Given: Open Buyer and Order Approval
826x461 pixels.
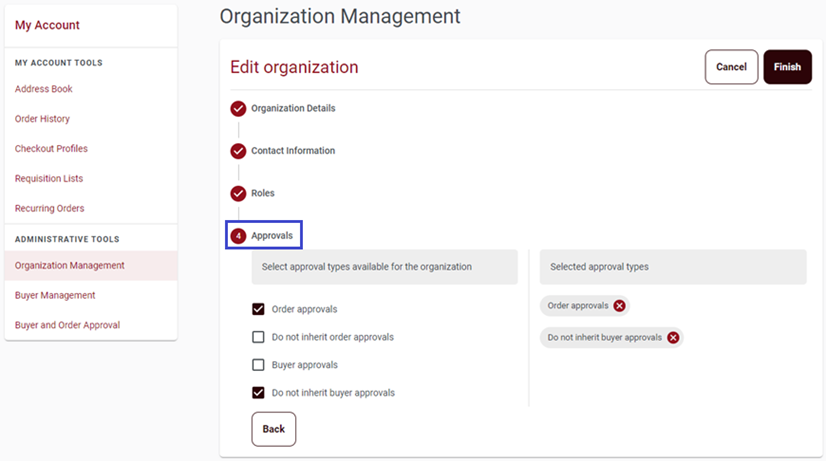Looking at the screenshot, I should point(67,325).
